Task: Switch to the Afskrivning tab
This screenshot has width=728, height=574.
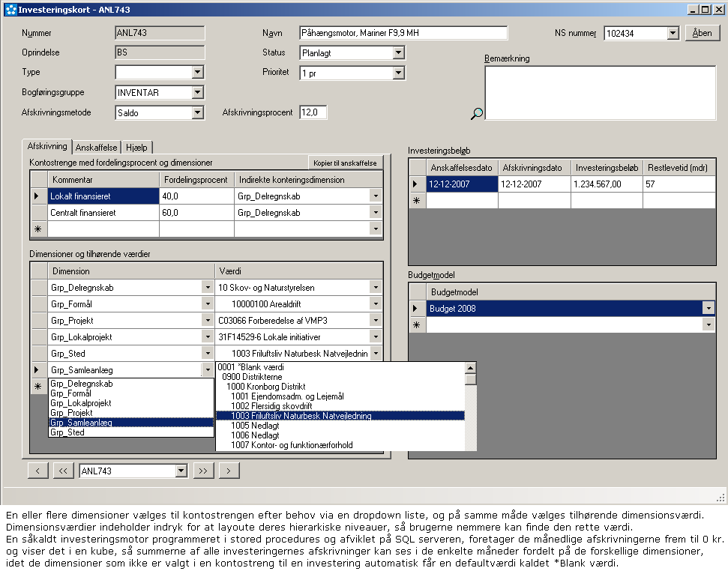Action: pyautogui.click(x=47, y=146)
